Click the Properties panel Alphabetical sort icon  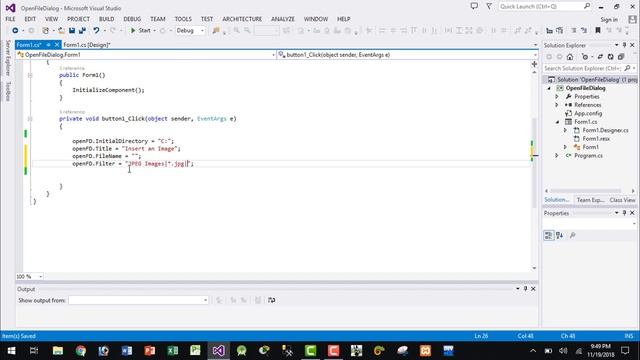click(x=560, y=235)
